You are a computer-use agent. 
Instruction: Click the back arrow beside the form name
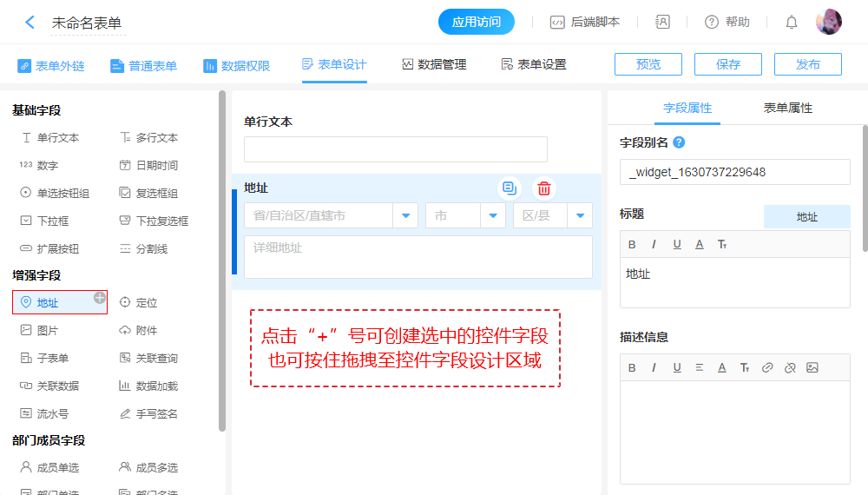[x=30, y=23]
